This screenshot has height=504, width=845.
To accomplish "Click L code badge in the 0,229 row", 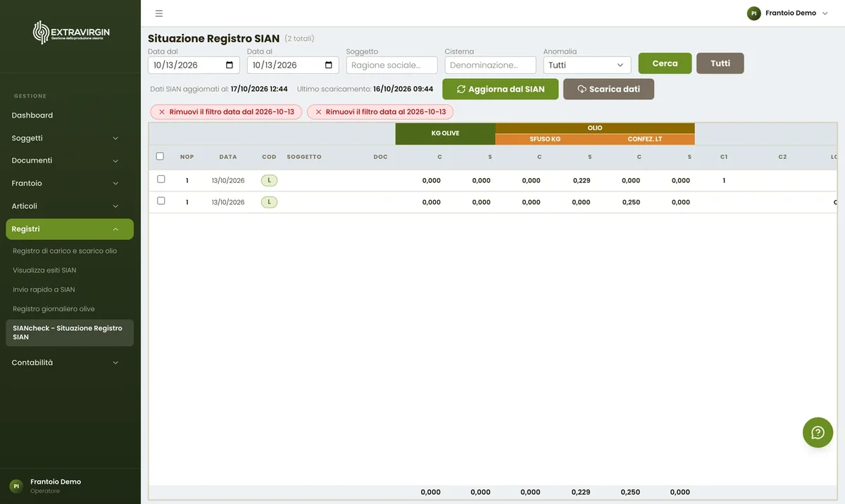I will click(269, 181).
